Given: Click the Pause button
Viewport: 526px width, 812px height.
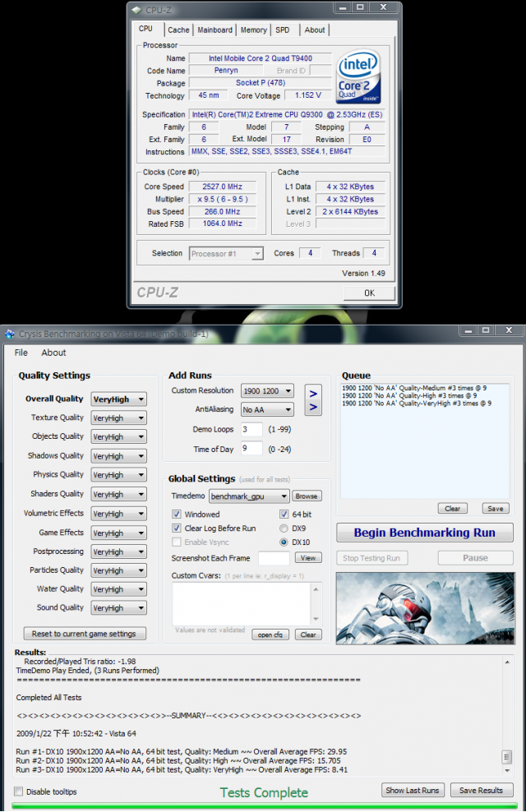Looking at the screenshot, I should (475, 558).
